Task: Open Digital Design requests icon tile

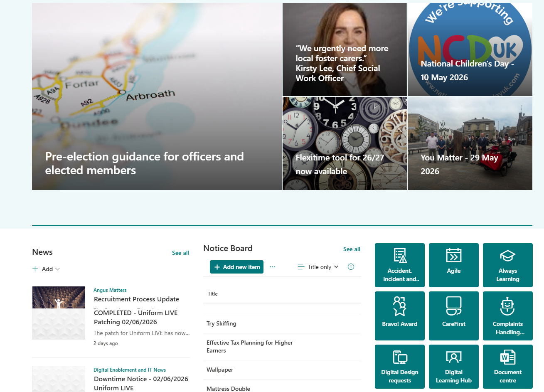Action: [x=400, y=367]
